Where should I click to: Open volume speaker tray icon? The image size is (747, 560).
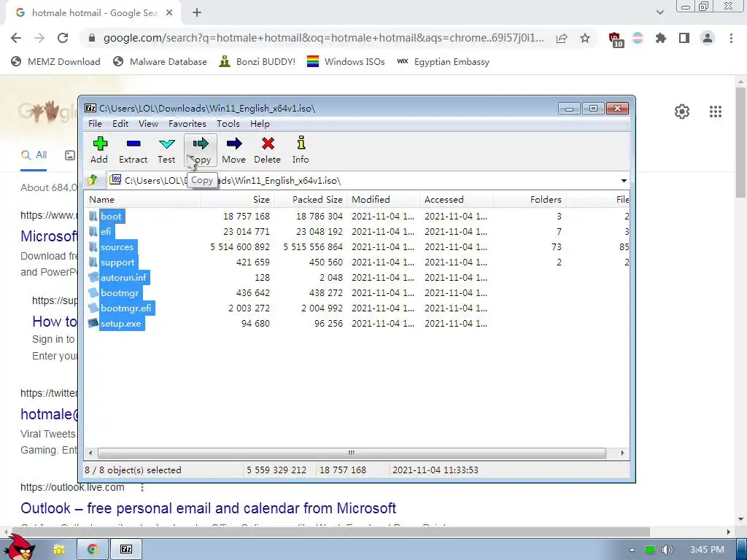coord(667,550)
